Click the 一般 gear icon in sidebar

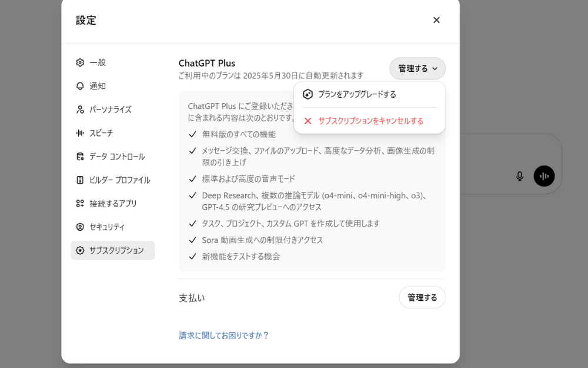coord(80,62)
